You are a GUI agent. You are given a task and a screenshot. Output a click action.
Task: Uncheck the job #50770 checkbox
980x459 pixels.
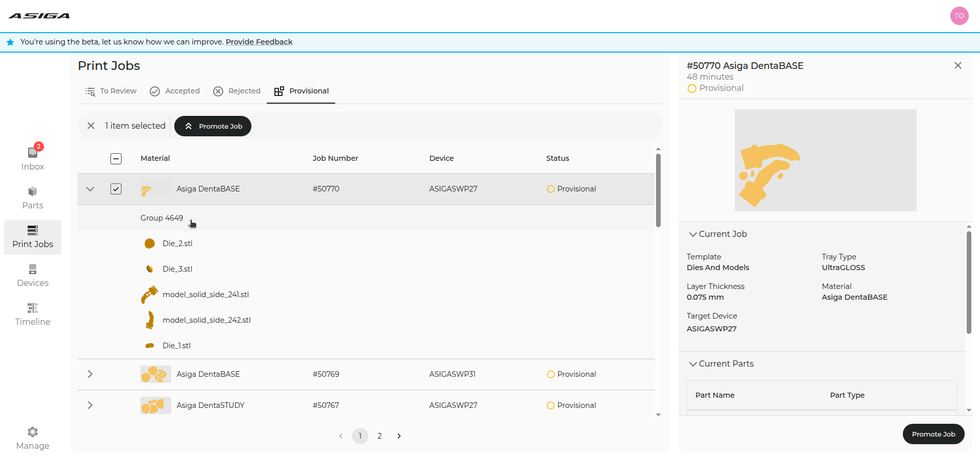(116, 189)
